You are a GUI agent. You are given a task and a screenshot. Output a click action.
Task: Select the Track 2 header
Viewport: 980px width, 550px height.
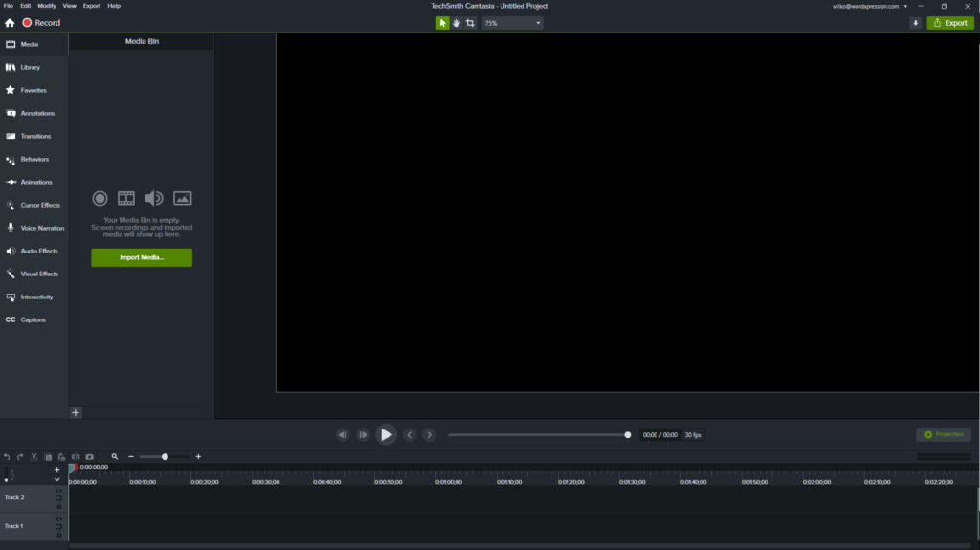(33, 498)
